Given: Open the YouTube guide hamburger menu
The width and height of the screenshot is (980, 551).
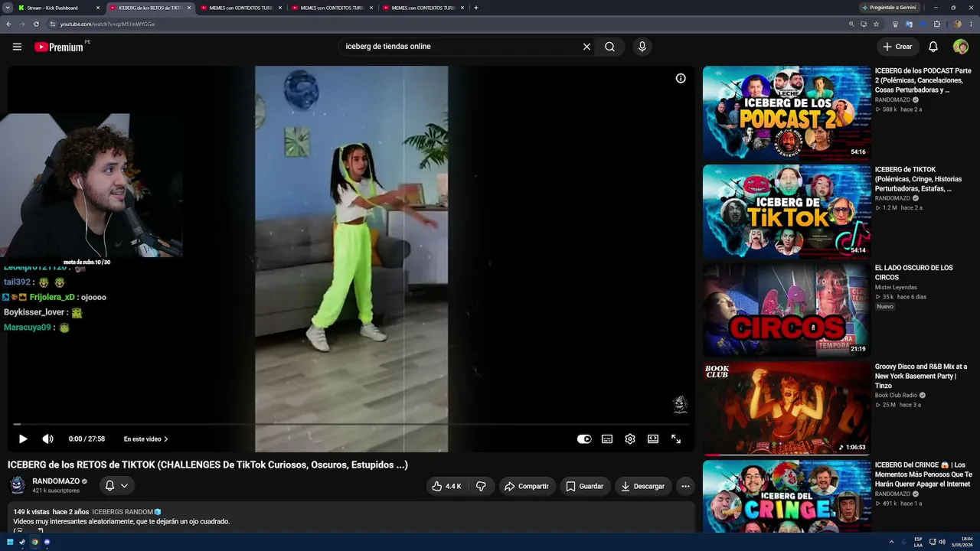Looking at the screenshot, I should [17, 47].
